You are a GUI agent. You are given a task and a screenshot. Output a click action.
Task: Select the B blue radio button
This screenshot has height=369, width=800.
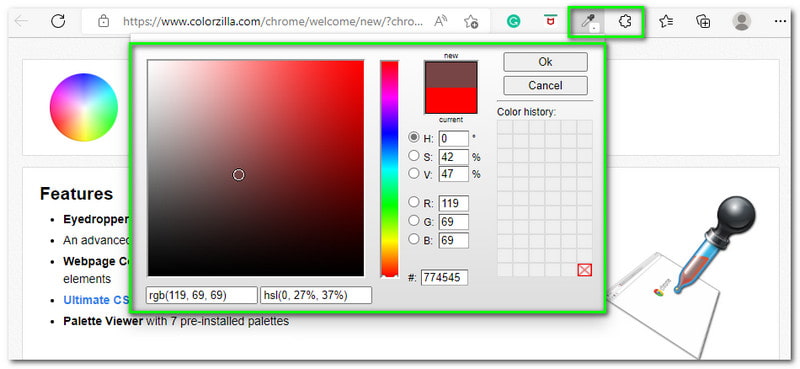tap(414, 239)
